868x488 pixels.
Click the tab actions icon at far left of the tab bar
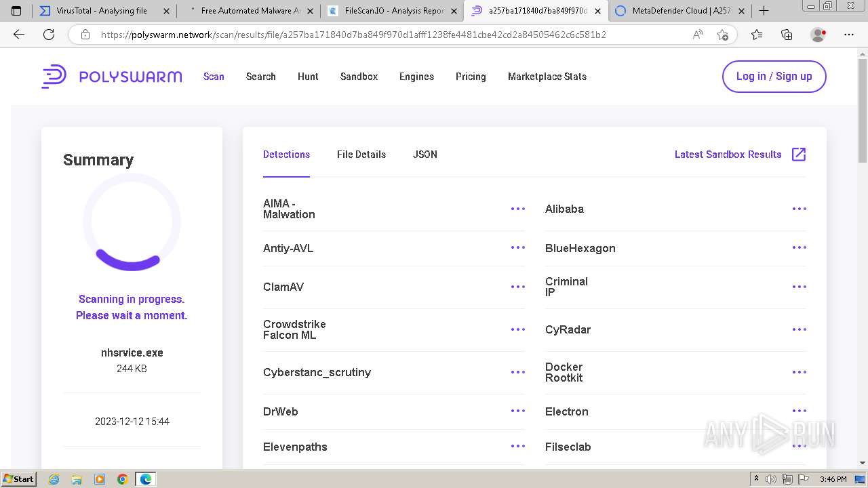[x=16, y=11]
